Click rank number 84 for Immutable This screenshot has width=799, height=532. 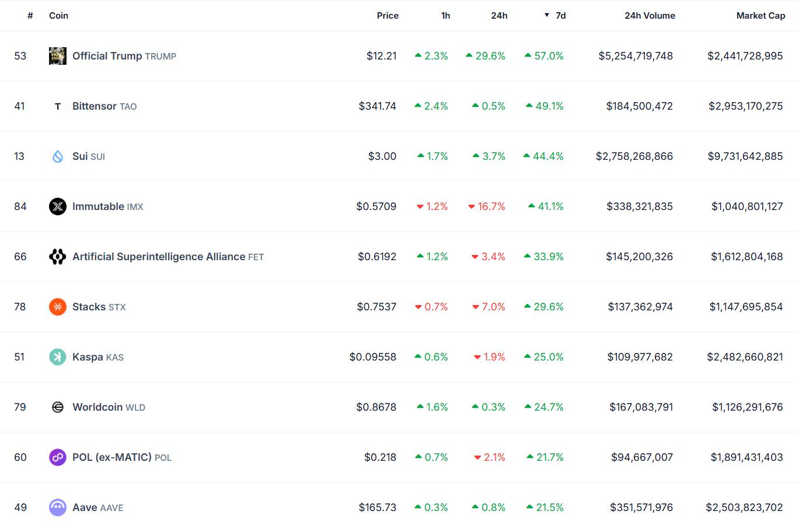point(20,206)
